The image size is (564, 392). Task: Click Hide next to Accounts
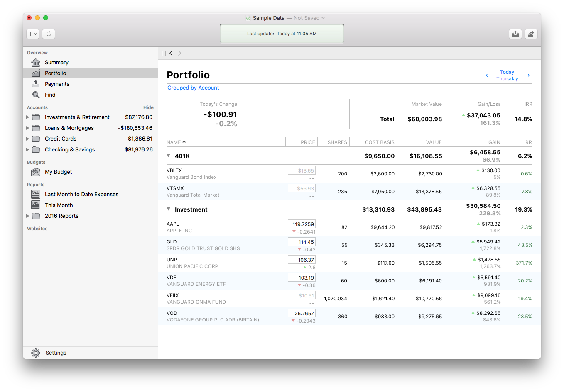(x=148, y=107)
